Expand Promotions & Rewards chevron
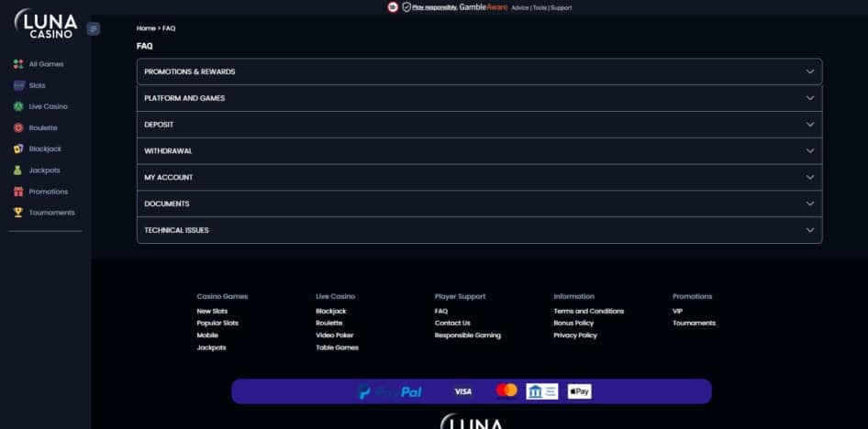Image resolution: width=868 pixels, height=429 pixels. 810,71
